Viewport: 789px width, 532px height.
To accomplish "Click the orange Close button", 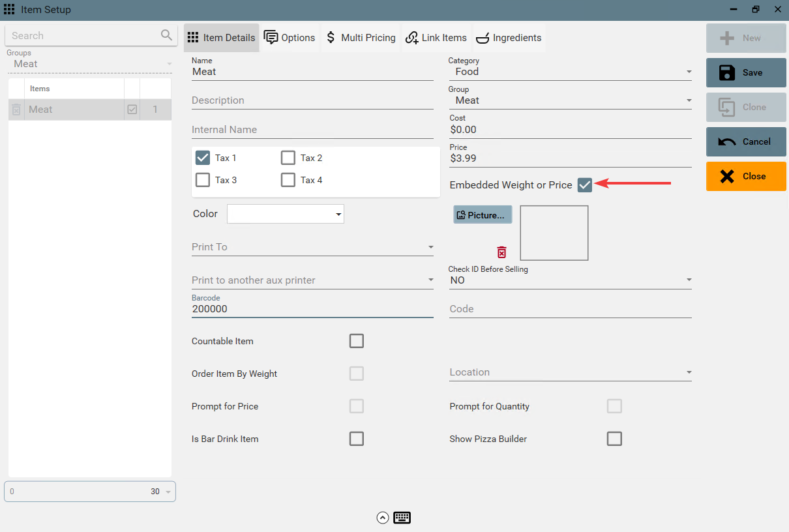I will click(746, 176).
